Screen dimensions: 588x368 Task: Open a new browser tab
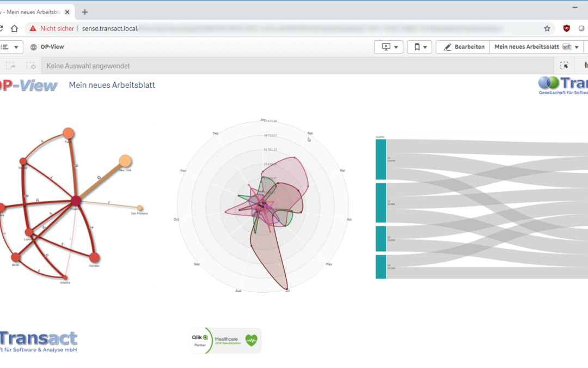click(x=85, y=12)
